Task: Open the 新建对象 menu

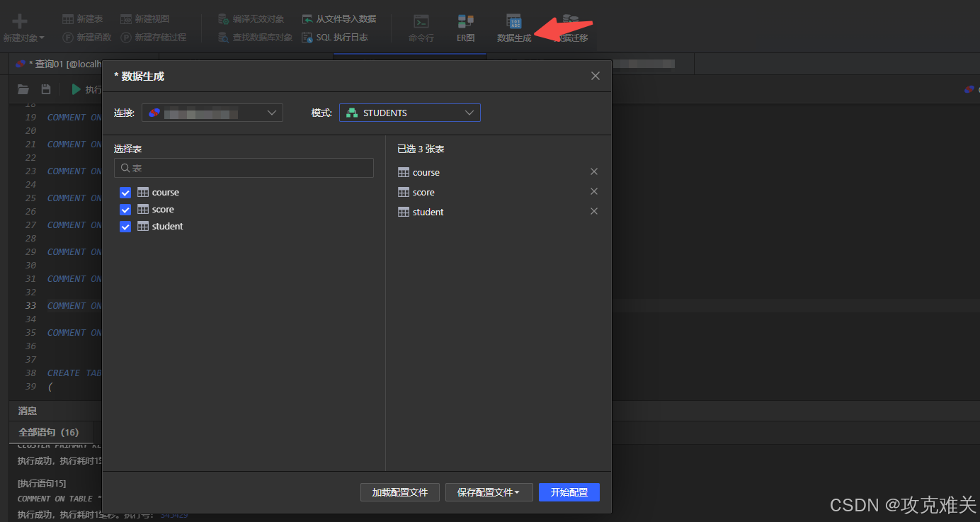Action: click(x=23, y=27)
